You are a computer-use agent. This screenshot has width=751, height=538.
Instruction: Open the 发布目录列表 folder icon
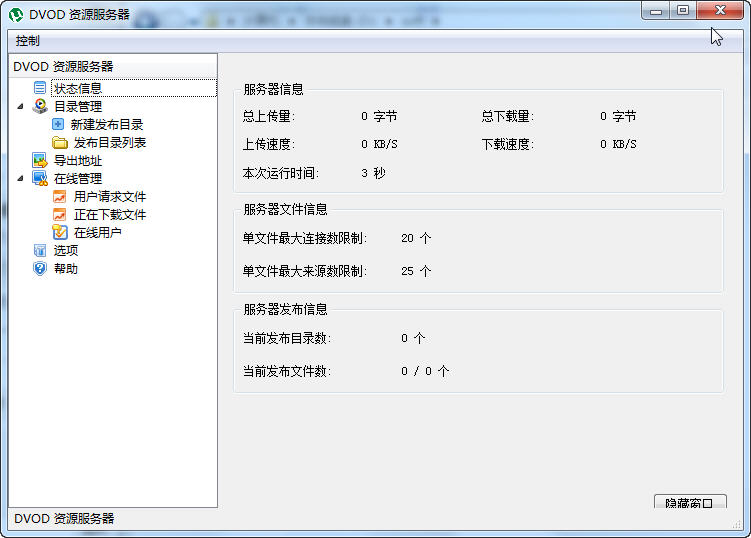click(59, 142)
